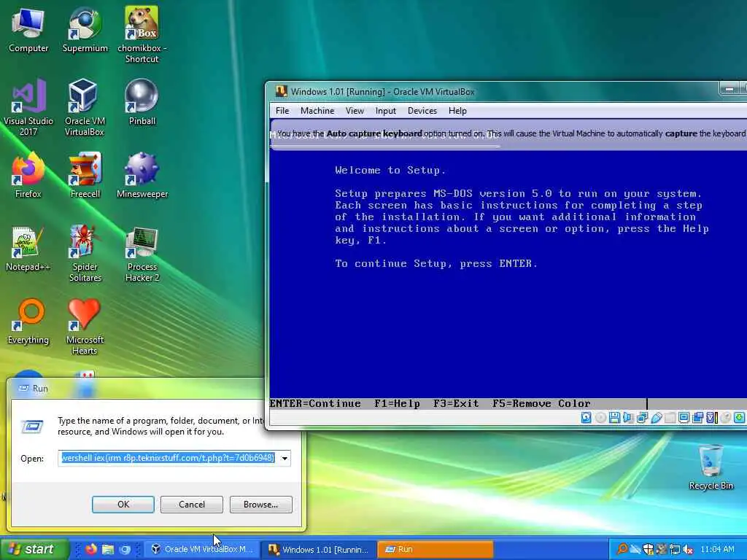Click VirtualBox recording status icon

[x=697, y=418]
